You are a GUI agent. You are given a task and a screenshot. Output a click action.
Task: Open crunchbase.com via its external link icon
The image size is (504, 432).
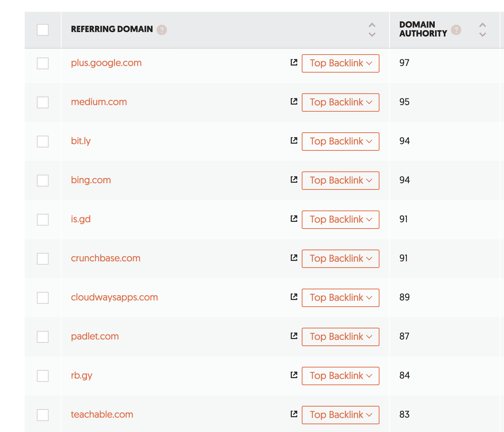click(294, 258)
